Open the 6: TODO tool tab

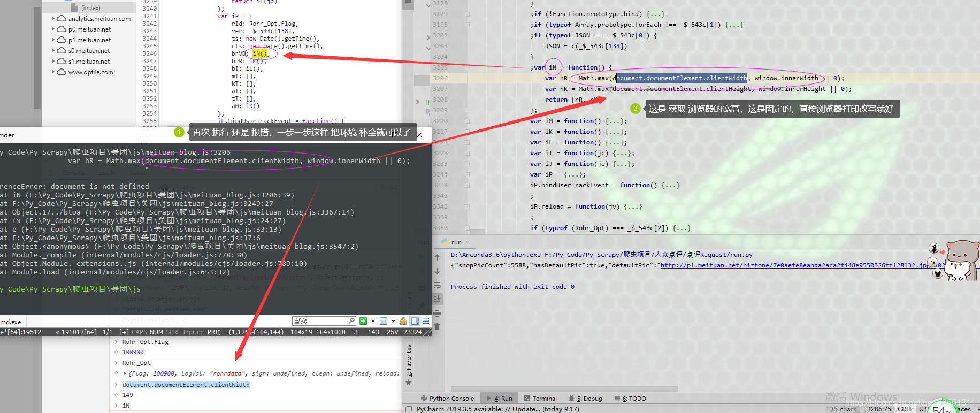point(630,399)
